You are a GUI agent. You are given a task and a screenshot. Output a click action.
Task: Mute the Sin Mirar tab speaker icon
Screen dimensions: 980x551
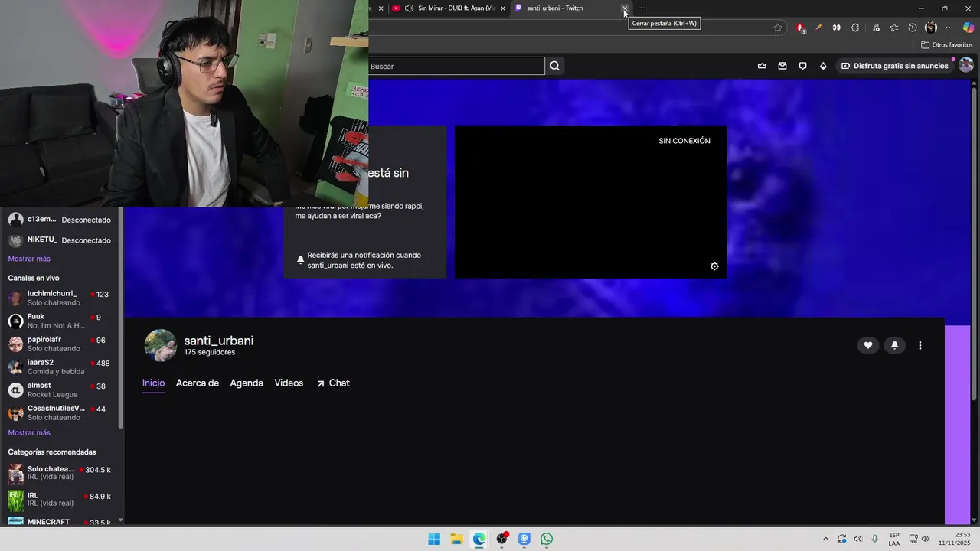coord(410,8)
